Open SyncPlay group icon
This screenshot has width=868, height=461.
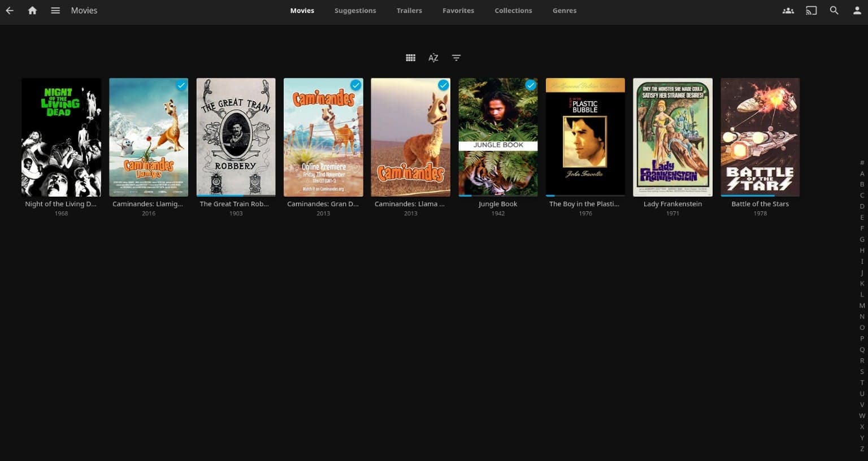click(x=788, y=10)
